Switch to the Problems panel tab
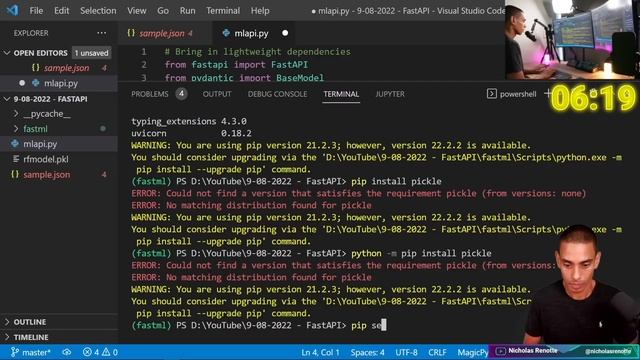The image size is (640, 360). pyautogui.click(x=149, y=94)
